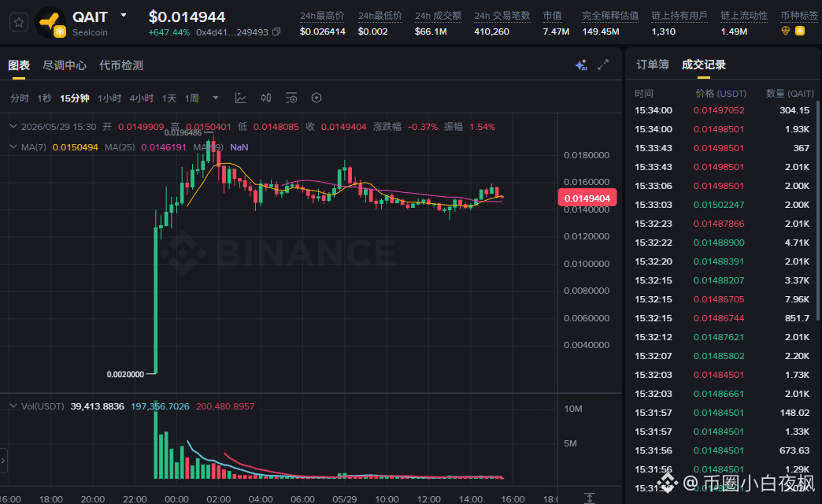Select the 4小时 chart interval

click(142, 98)
